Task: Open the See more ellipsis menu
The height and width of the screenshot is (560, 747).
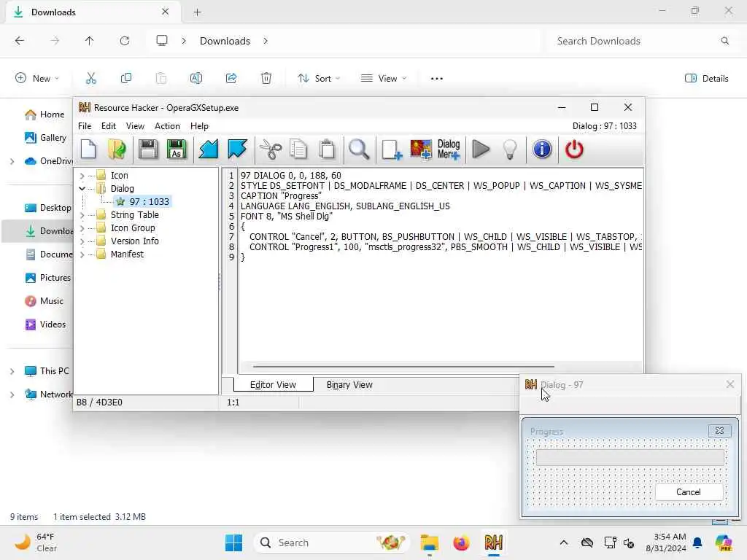Action: point(437,79)
